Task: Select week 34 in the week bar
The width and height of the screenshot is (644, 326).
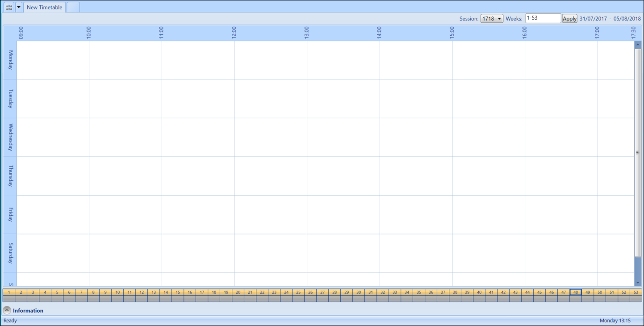Action: tap(407, 293)
